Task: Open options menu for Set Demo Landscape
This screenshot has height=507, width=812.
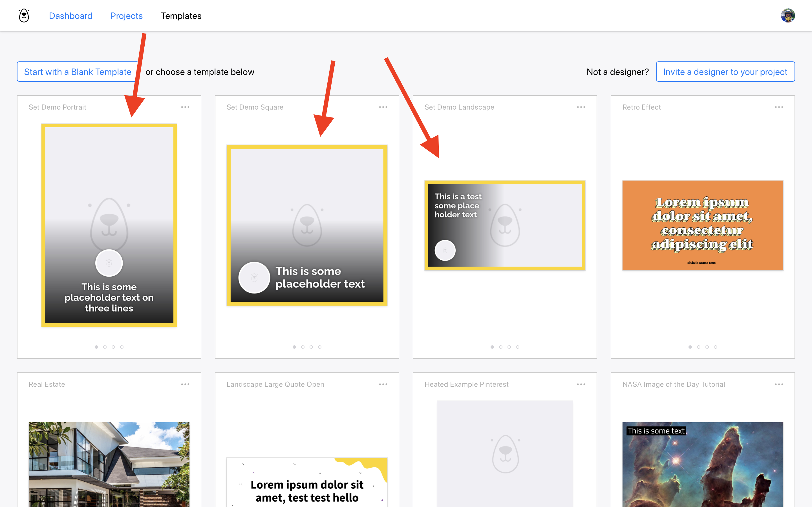Action: pyautogui.click(x=581, y=107)
